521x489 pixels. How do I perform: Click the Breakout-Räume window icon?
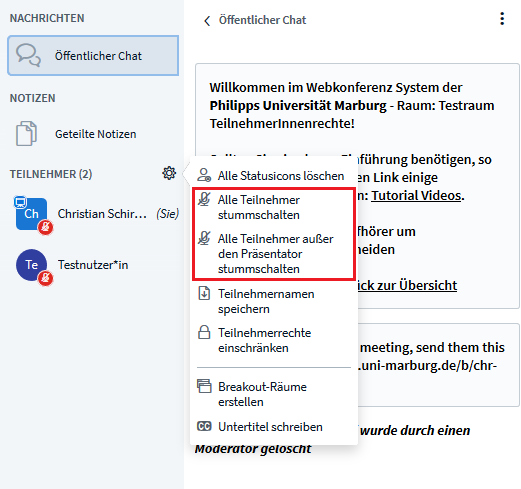(204, 386)
